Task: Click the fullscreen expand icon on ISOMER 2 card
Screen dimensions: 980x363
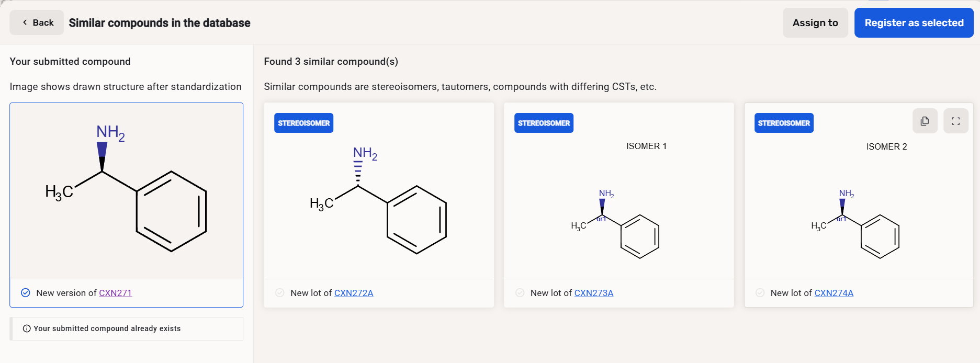Action: [x=955, y=121]
